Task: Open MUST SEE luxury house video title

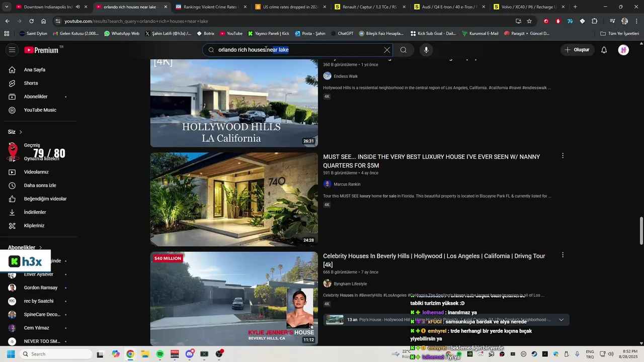Action: click(x=431, y=161)
